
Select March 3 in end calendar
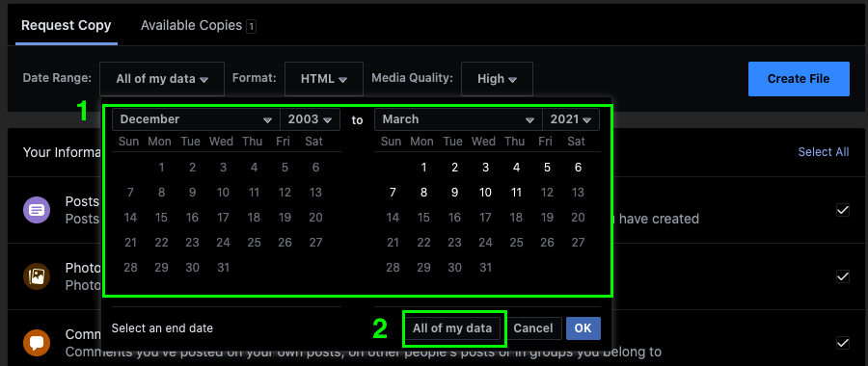point(485,168)
